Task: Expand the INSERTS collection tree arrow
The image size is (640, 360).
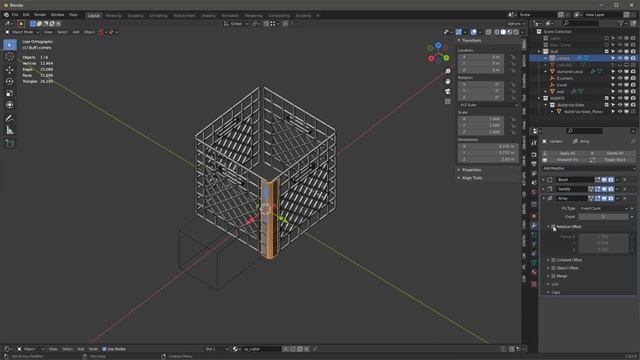Action: tap(540, 98)
